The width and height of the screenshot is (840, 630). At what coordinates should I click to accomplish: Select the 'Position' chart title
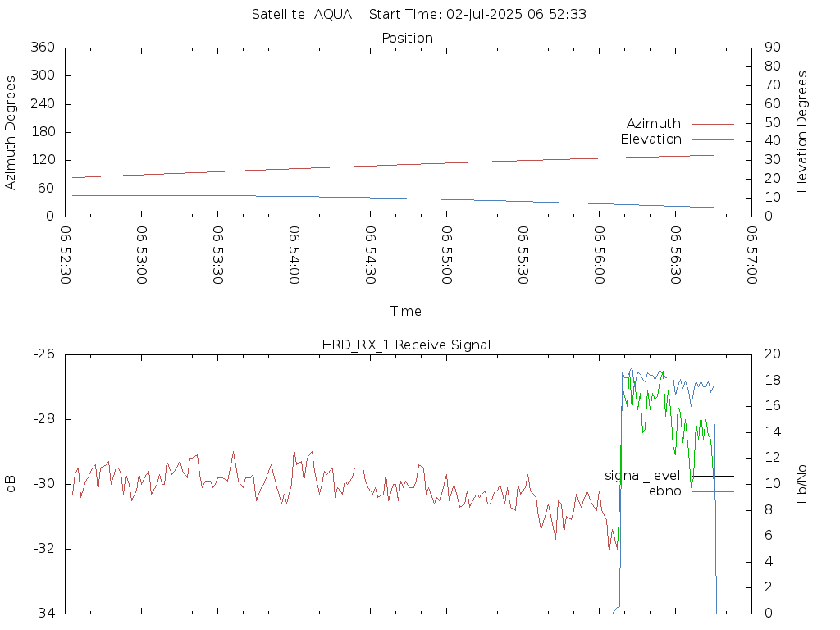pyautogui.click(x=407, y=39)
